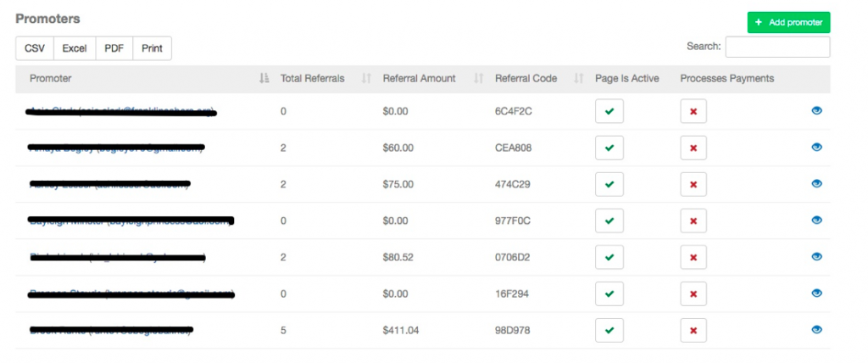The width and height of the screenshot is (868, 363).
Task: Toggle Page Is Active for code 0706D2
Action: 609,257
